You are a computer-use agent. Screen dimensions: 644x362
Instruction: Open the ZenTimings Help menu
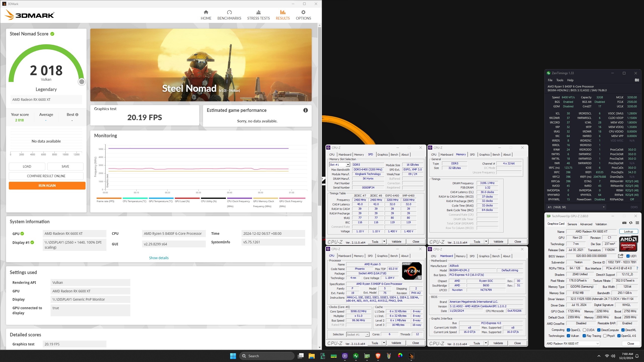click(x=570, y=80)
